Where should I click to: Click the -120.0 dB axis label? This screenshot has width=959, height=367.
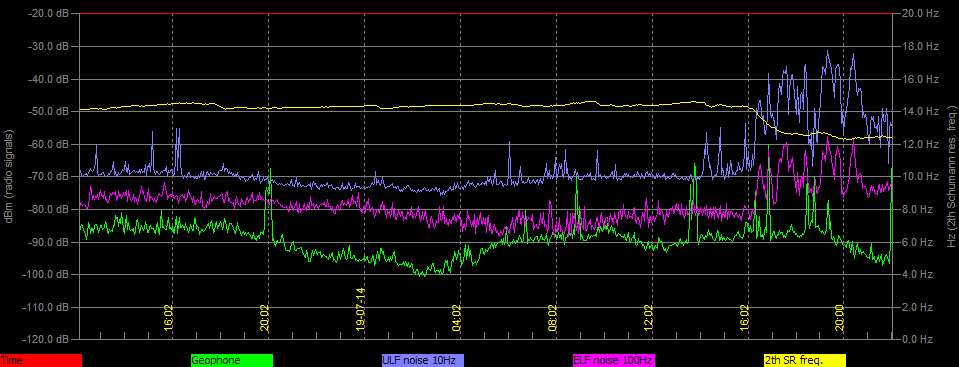46,339
